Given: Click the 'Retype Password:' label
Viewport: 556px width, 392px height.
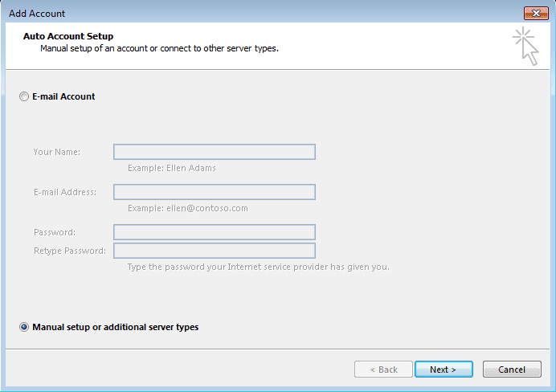Looking at the screenshot, I should point(70,251).
